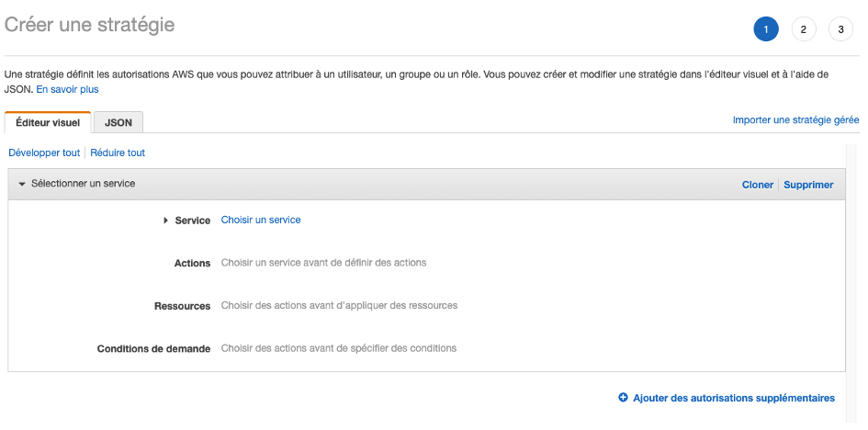Click 'Développer tout' to expand all

point(44,153)
